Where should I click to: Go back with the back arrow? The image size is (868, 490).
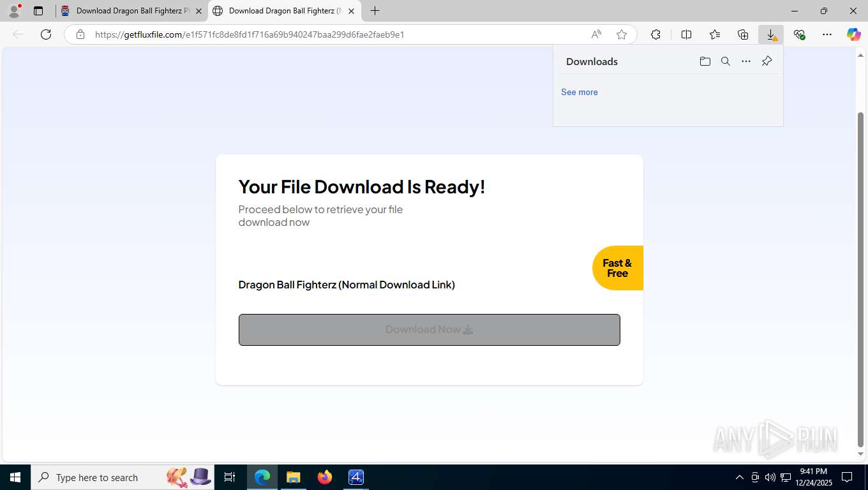[x=18, y=34]
